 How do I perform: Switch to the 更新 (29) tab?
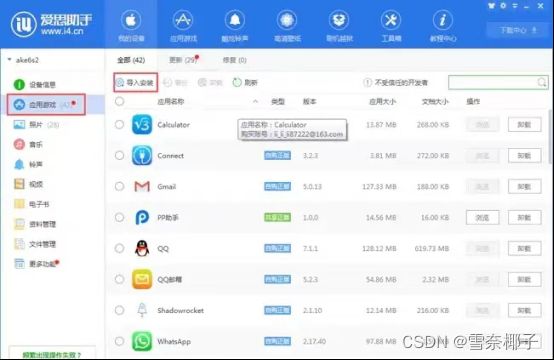click(x=183, y=60)
